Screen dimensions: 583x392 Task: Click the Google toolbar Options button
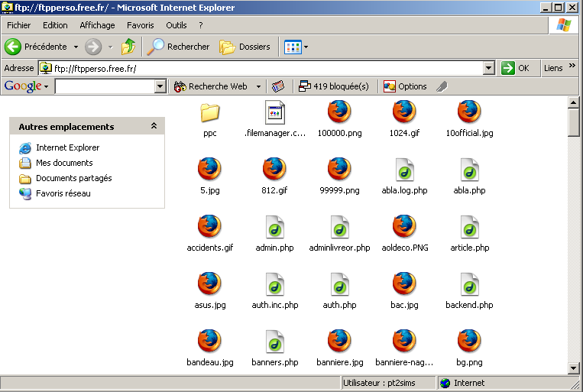click(405, 86)
